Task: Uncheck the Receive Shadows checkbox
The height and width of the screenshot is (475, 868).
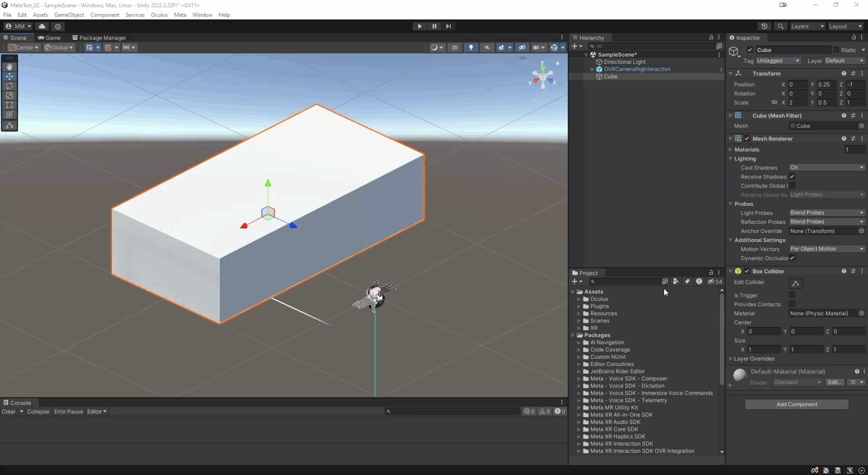Action: 792,177
